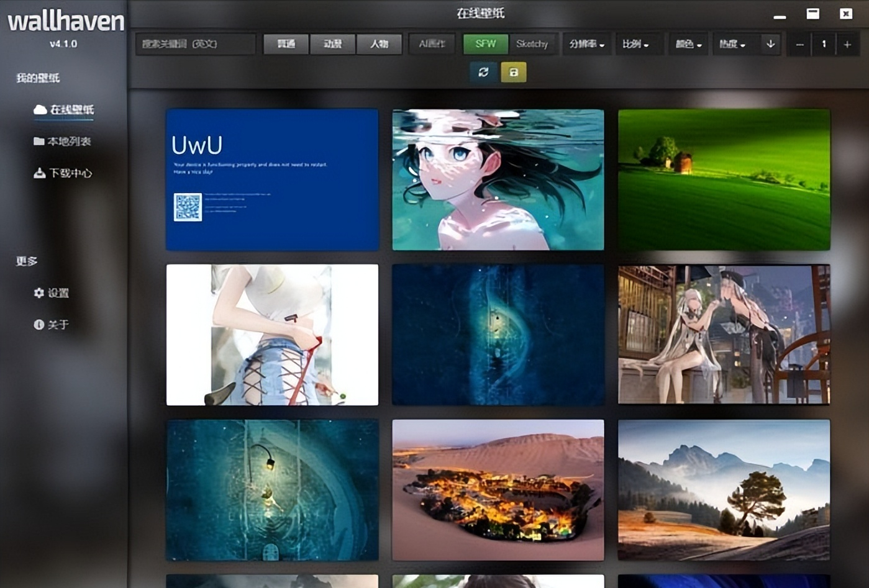The height and width of the screenshot is (588, 869).
Task: Click the yellow save icon button
Action: (514, 72)
